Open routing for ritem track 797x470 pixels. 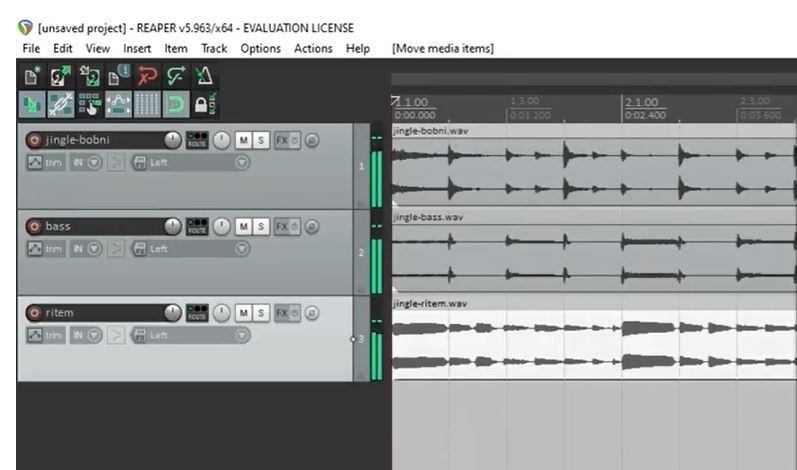197,313
